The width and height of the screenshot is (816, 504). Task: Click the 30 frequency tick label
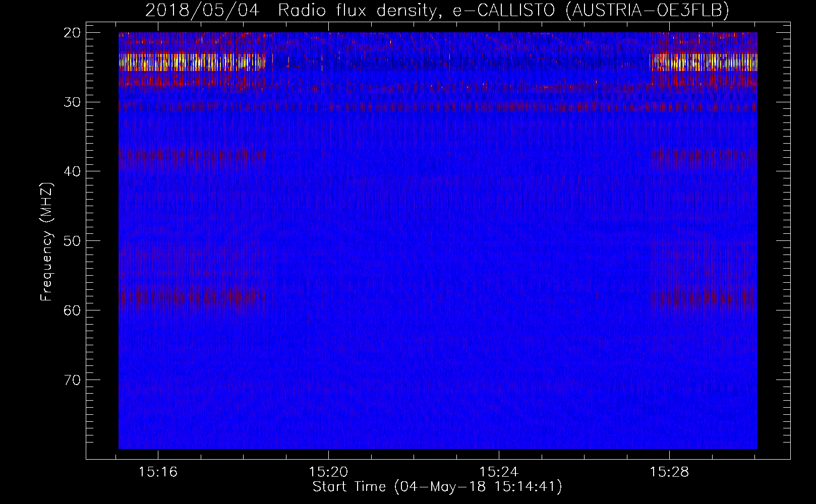click(72, 102)
